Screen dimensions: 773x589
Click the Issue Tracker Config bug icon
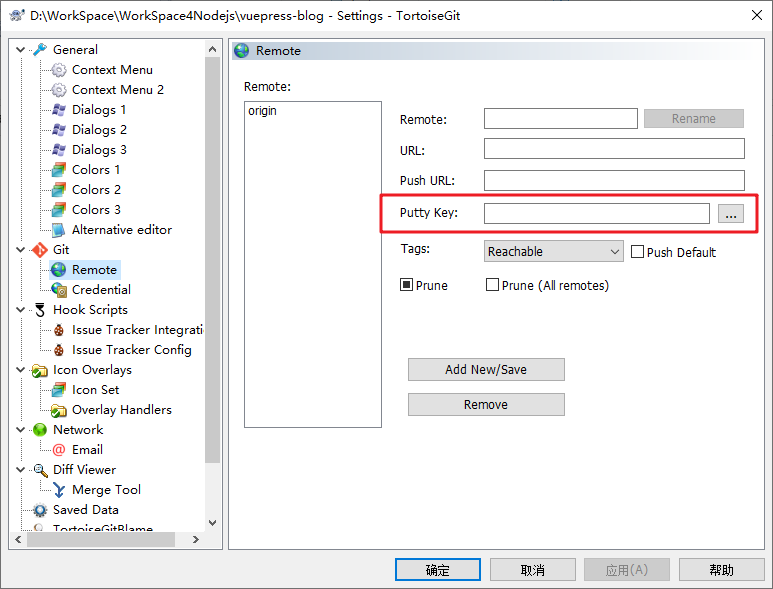pyautogui.click(x=59, y=350)
